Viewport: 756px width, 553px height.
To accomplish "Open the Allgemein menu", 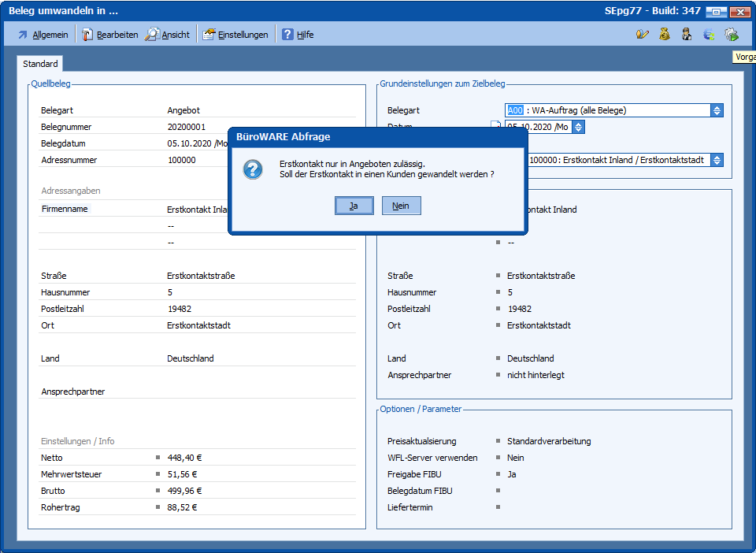I will [x=43, y=35].
